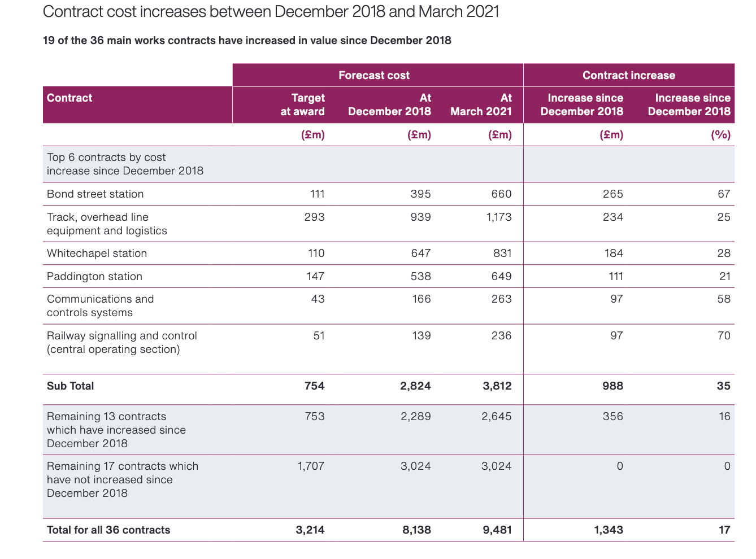Viewport: 756px width, 559px height.
Task: Click Railway signalling percentage 70
Action: pyautogui.click(x=724, y=335)
